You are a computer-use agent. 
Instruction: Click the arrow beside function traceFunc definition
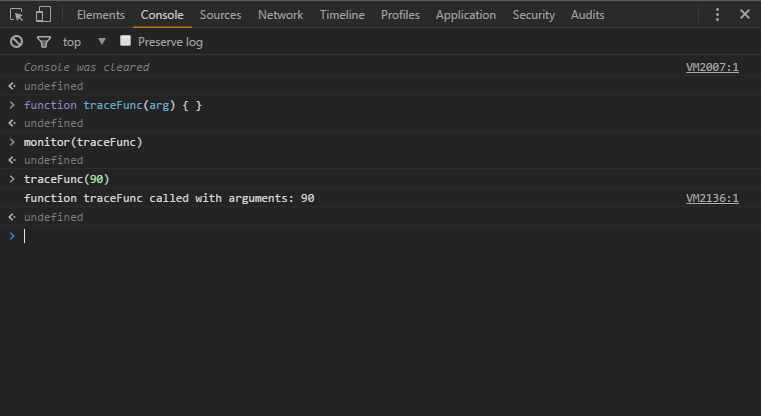[12, 105]
